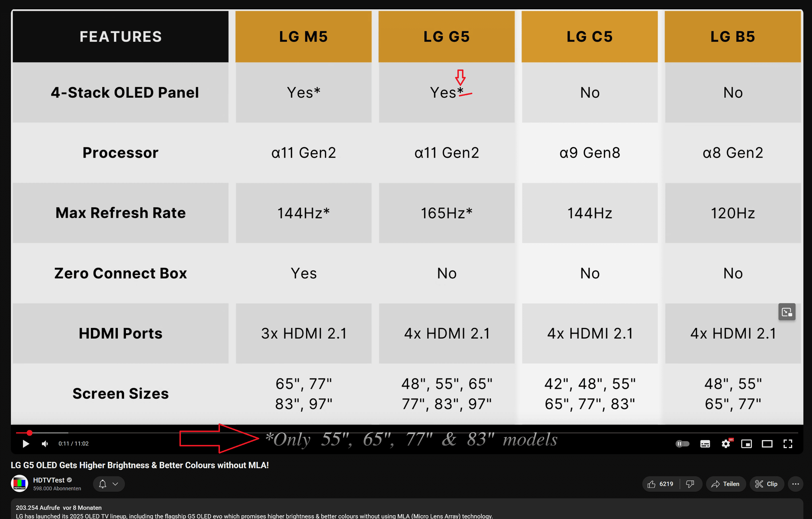Enable theater mode view
Viewport: 812px width, 519px height.
pyautogui.click(x=767, y=444)
